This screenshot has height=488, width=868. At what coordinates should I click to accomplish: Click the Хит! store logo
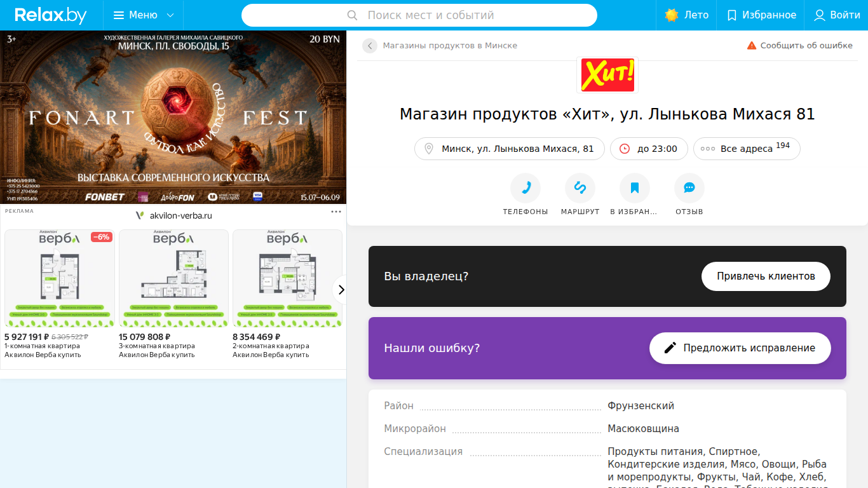click(607, 75)
